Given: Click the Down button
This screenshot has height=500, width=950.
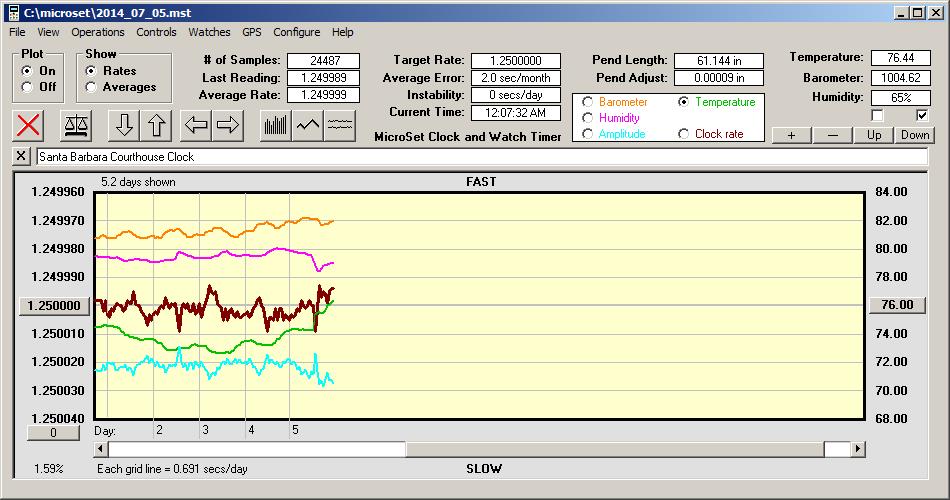Looking at the screenshot, I should (x=914, y=135).
